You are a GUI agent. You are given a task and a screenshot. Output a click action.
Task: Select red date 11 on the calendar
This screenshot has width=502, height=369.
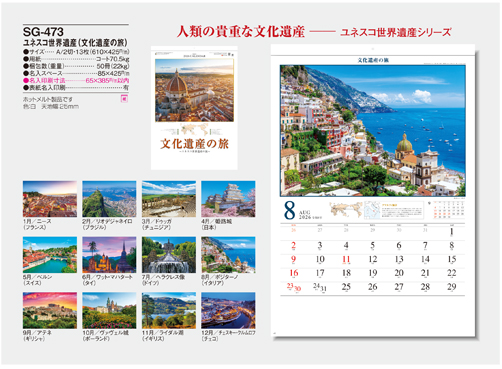pyautogui.click(x=346, y=259)
